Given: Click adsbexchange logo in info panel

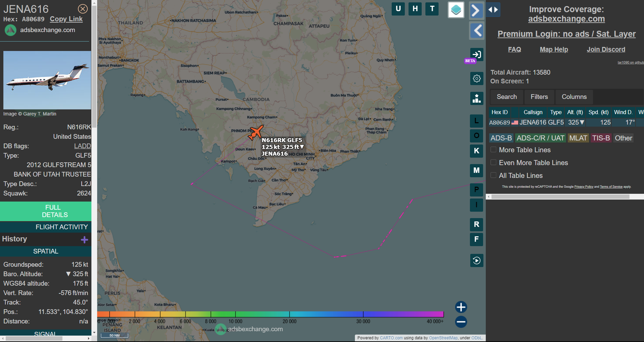Looking at the screenshot, I should pyautogui.click(x=10, y=30).
